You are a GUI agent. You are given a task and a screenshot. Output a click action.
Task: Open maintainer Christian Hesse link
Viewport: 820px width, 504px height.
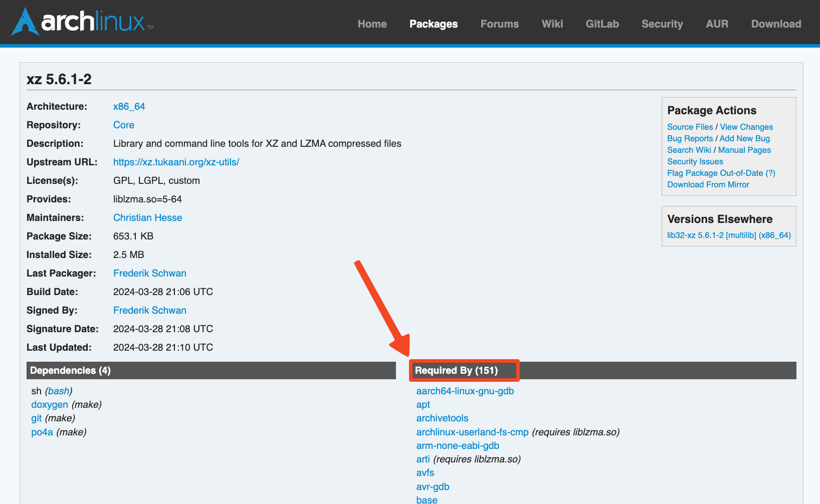(147, 218)
